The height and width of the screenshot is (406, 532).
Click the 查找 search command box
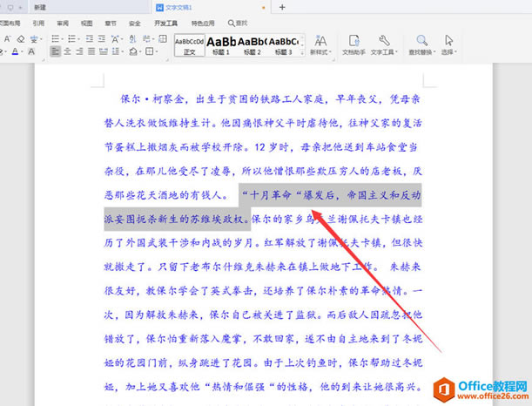click(238, 23)
